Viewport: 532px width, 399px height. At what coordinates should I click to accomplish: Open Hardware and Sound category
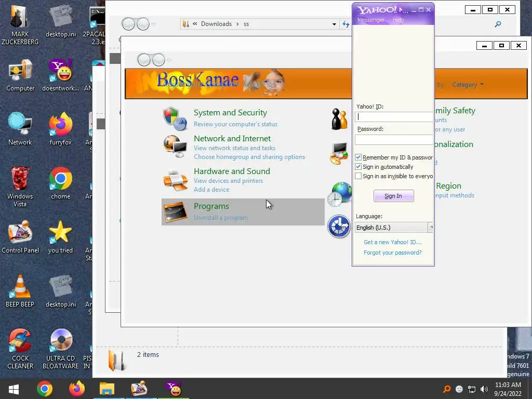click(x=232, y=171)
